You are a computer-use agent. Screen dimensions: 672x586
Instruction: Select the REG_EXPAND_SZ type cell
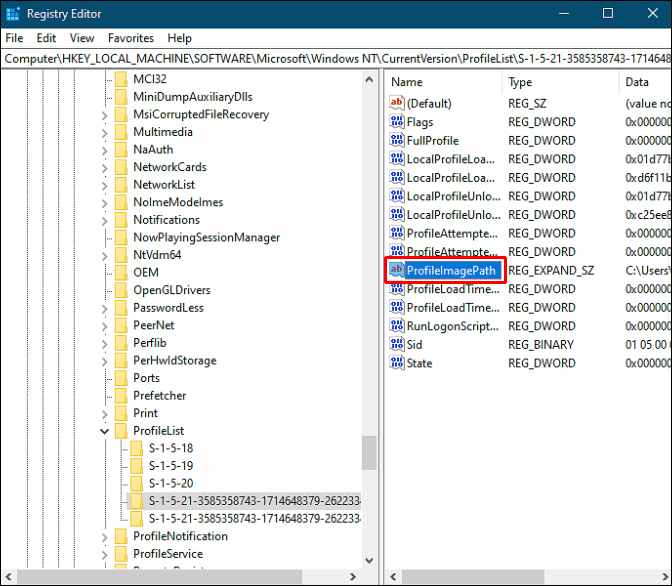tap(551, 270)
